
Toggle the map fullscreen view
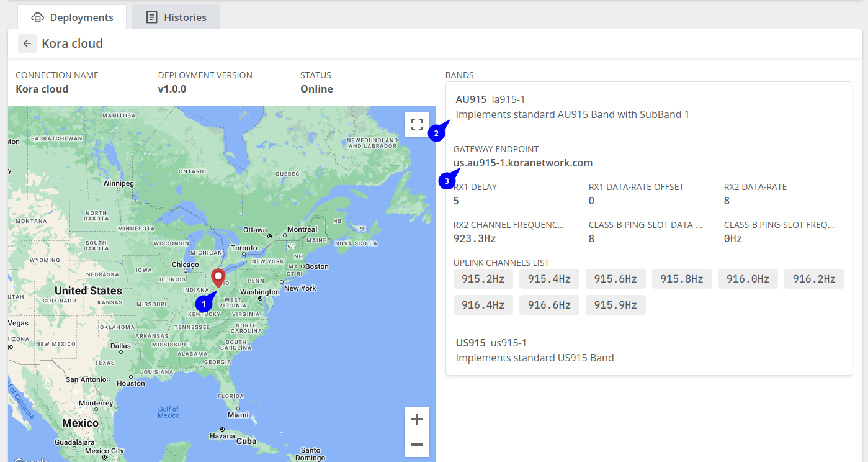point(417,124)
